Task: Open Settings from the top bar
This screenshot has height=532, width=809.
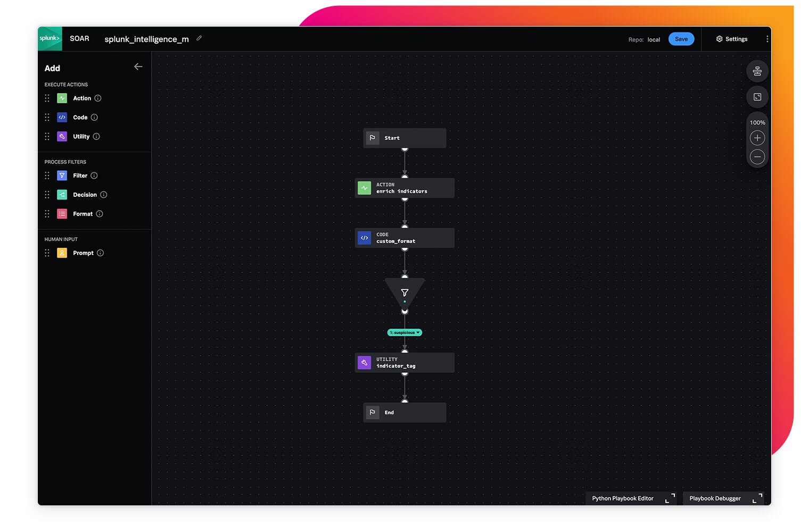Action: [x=732, y=38]
